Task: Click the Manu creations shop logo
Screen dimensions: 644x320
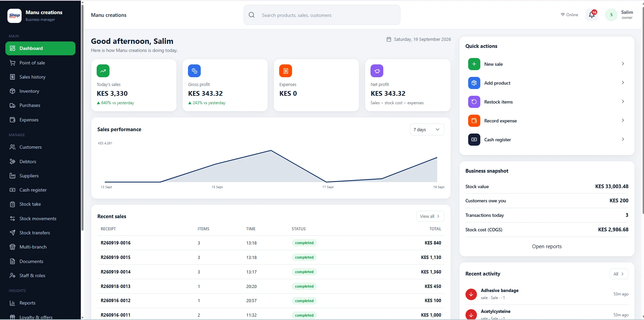Action: [x=14, y=16]
